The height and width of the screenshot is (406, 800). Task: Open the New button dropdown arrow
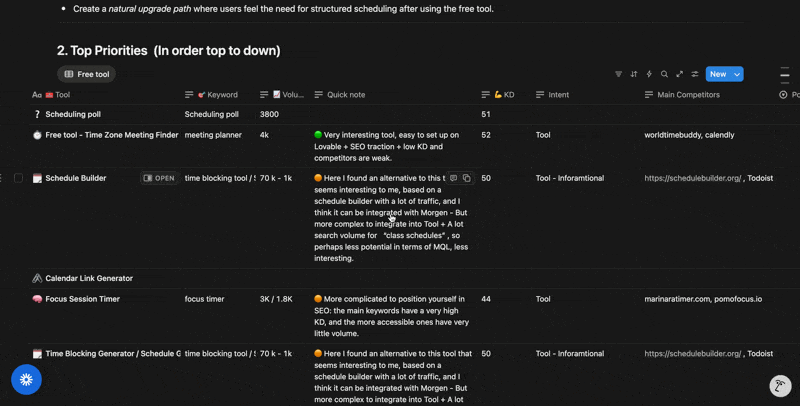pos(737,74)
